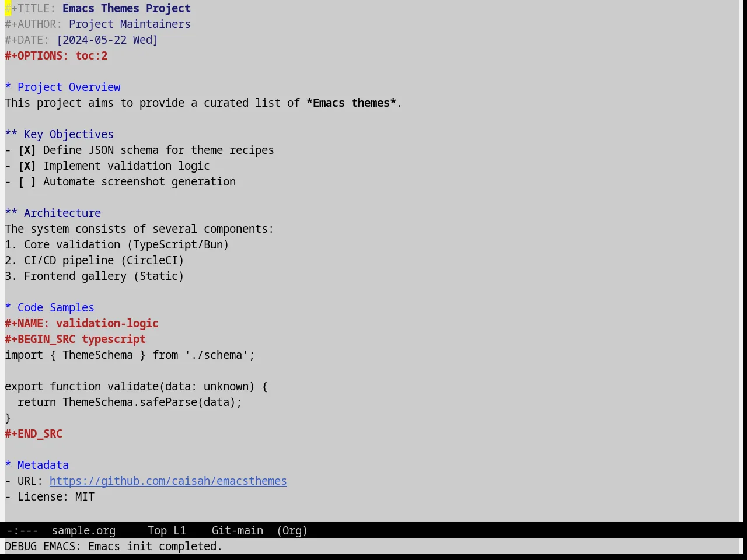The width and height of the screenshot is (747, 560).
Task: Open the github.com/caisah/emacsthemes link
Action: pyautogui.click(x=168, y=481)
